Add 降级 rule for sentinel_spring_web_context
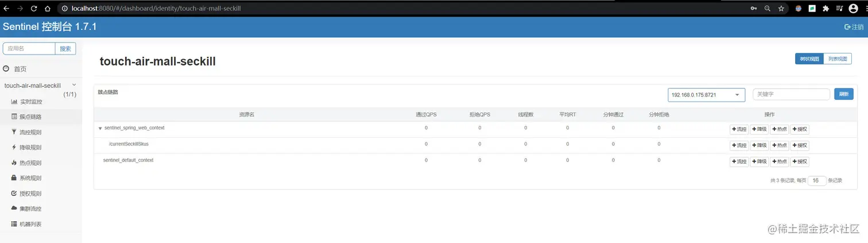 759,129
